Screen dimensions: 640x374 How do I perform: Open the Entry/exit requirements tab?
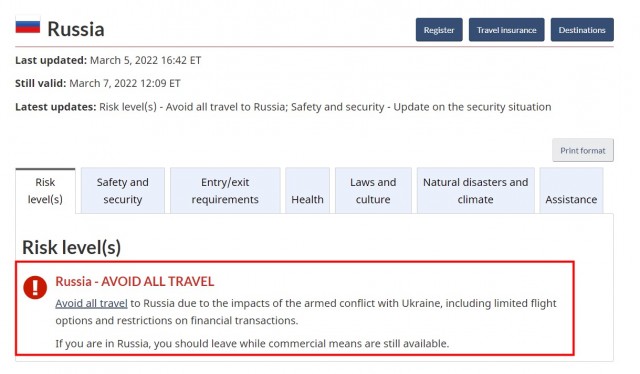pos(225,191)
